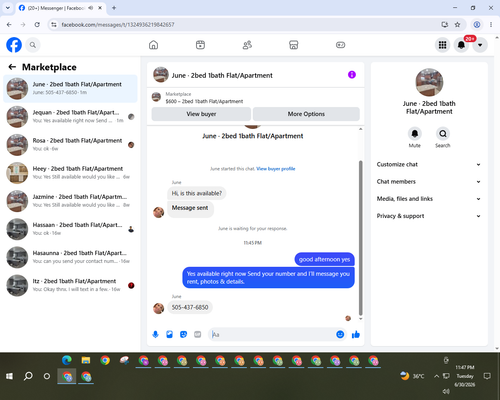Open the Video/Reels nav icon

click(200, 45)
